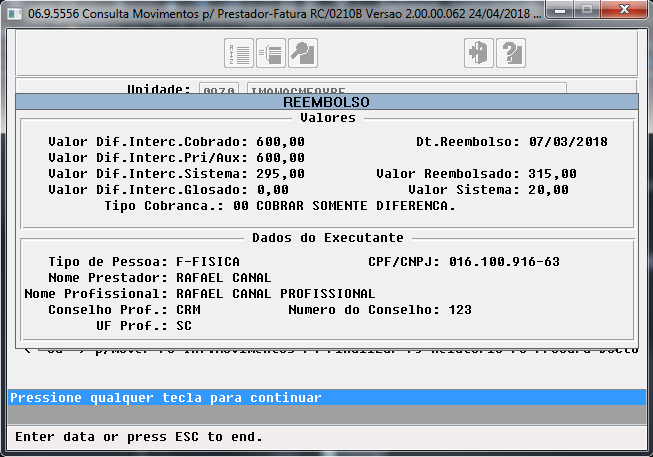Select CPF/CNPJ value 016.100.916-63
The width and height of the screenshot is (653, 457).
[504, 262]
